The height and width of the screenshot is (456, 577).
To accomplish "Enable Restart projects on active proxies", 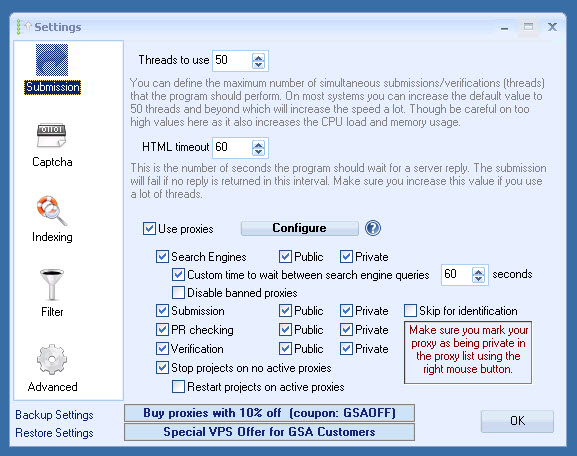I will [178, 387].
